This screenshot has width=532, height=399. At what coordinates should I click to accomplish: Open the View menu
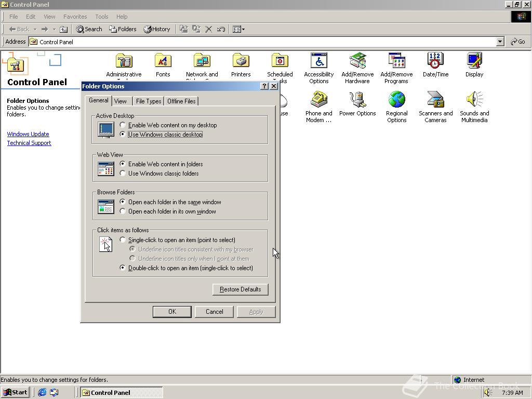click(49, 17)
